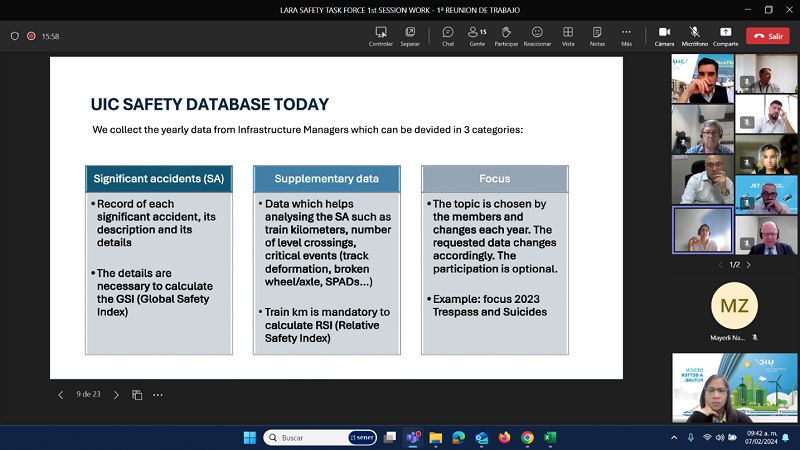Go to previous slide in presentation
The height and width of the screenshot is (450, 800).
61,395
